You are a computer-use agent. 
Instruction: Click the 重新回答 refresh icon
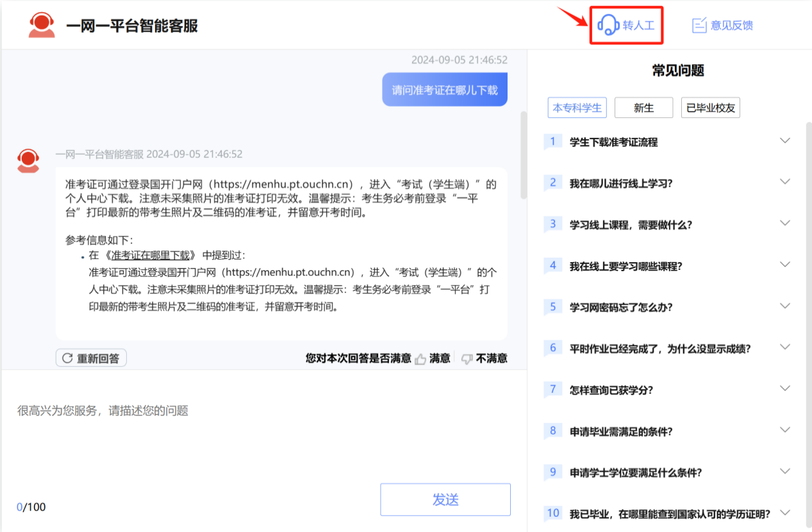click(x=67, y=358)
